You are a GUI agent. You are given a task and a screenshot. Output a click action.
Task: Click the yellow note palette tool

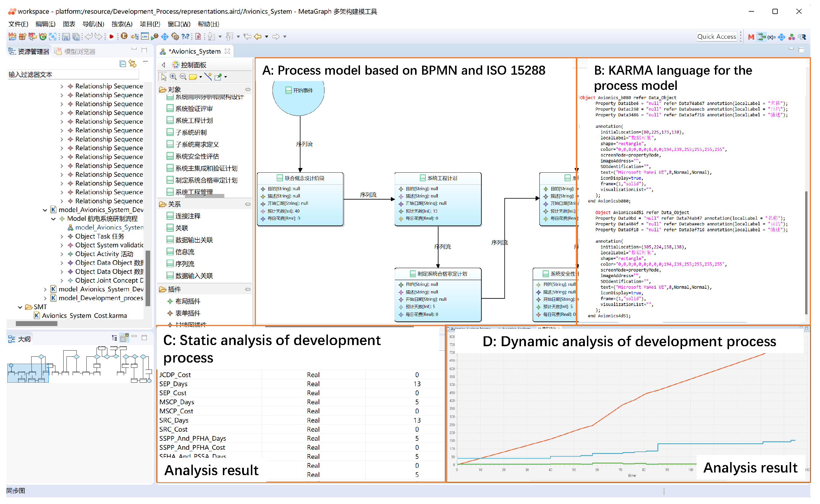[193, 77]
